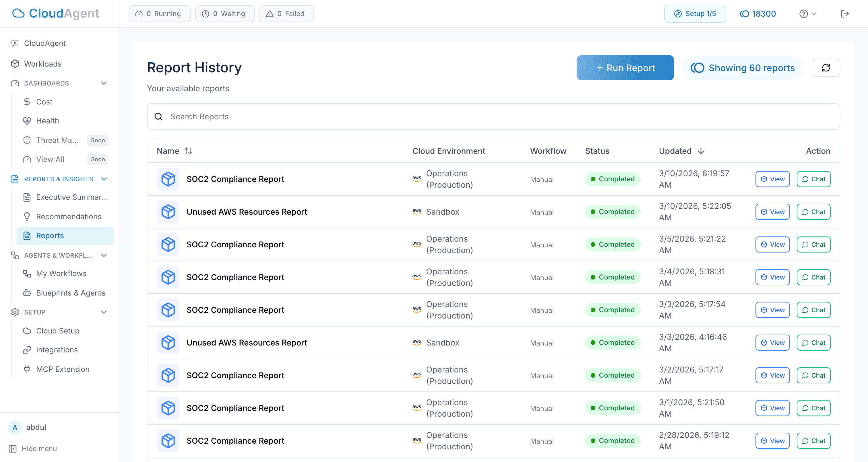Open the MCP Extension icon
The image size is (868, 462).
[x=27, y=369]
